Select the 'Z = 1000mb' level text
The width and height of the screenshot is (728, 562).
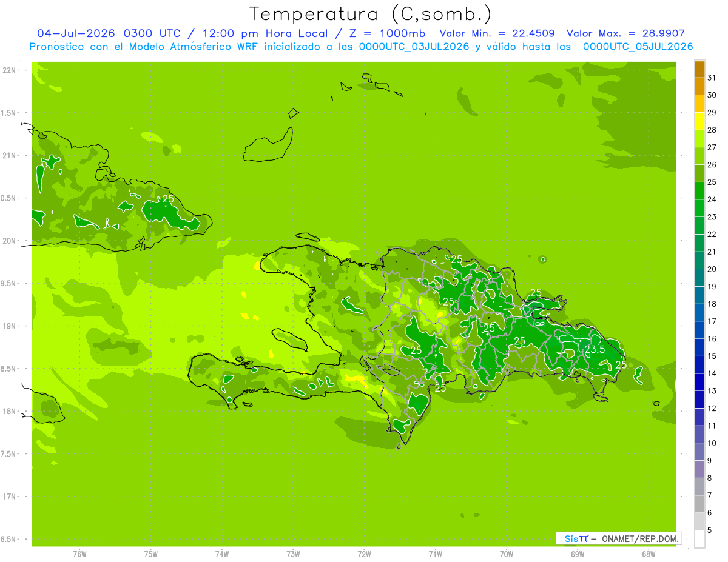pos(386,33)
